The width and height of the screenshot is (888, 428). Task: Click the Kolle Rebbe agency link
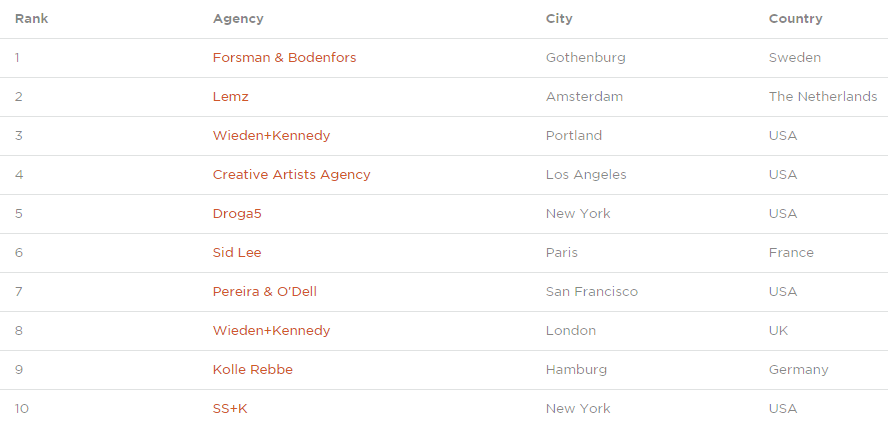click(x=253, y=370)
